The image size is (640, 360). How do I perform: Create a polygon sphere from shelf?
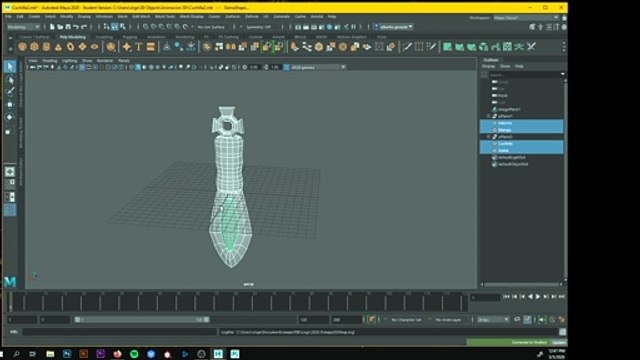pos(22,47)
